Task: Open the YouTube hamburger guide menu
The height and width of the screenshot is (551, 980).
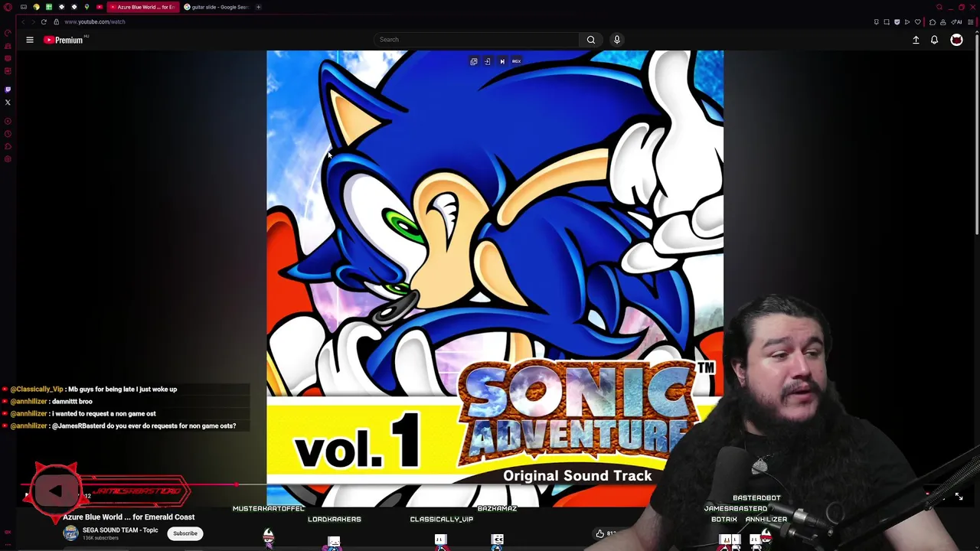Action: point(30,40)
